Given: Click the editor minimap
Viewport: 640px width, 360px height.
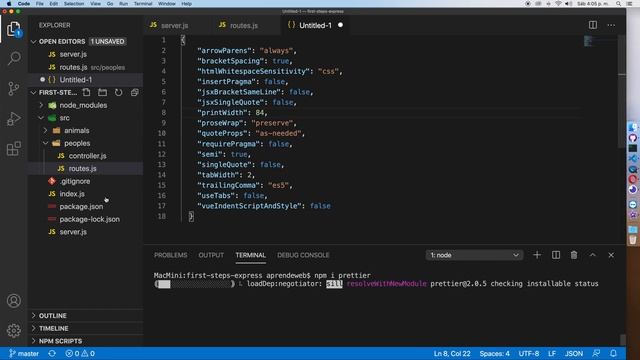Looking at the screenshot, I should (x=599, y=41).
